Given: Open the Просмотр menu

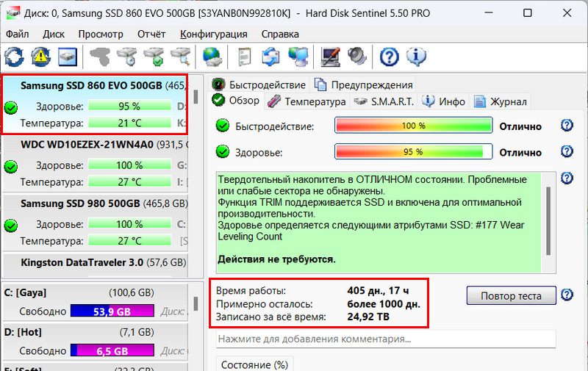Looking at the screenshot, I should tap(101, 34).
